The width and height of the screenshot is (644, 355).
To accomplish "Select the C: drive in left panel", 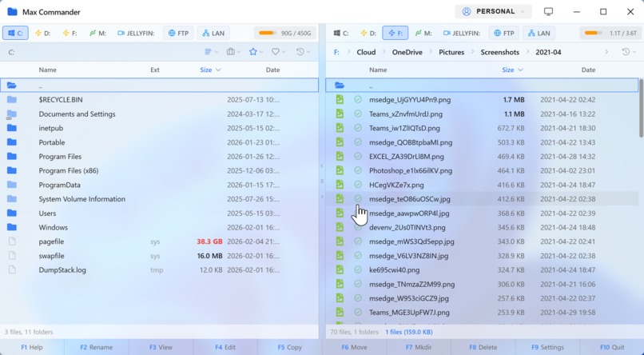I will (x=16, y=33).
